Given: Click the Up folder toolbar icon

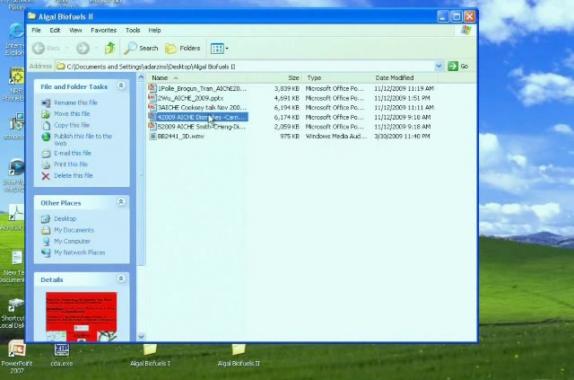Looking at the screenshot, I should [110, 48].
